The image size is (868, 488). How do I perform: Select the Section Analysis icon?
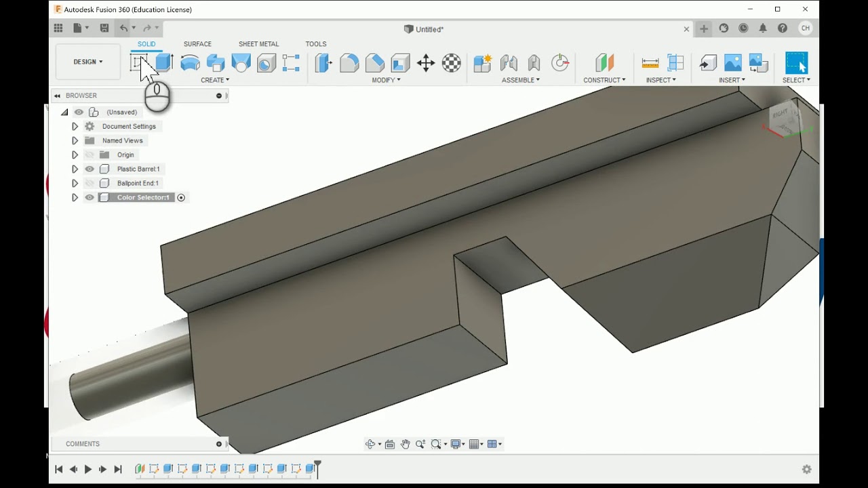pos(675,63)
